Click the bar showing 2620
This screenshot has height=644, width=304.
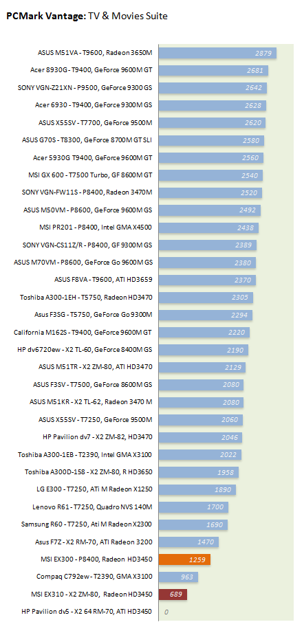(212, 123)
